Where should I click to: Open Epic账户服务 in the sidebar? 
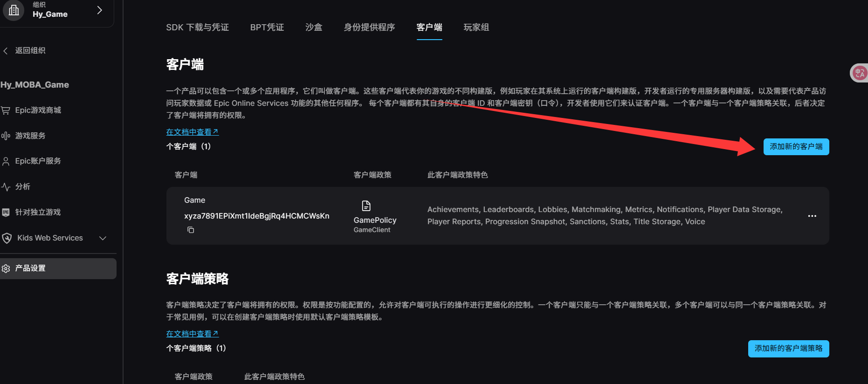coord(38,161)
